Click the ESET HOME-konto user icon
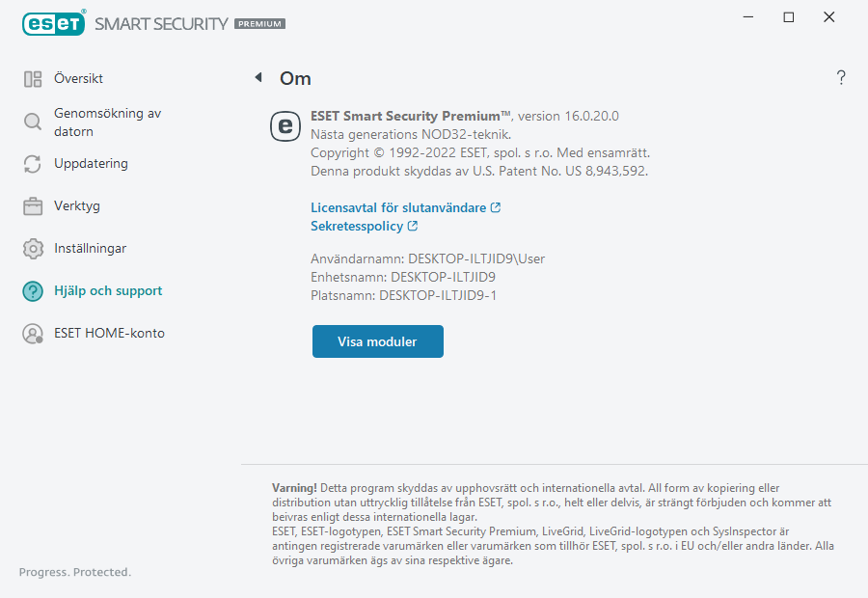The height and width of the screenshot is (598, 868). click(33, 334)
